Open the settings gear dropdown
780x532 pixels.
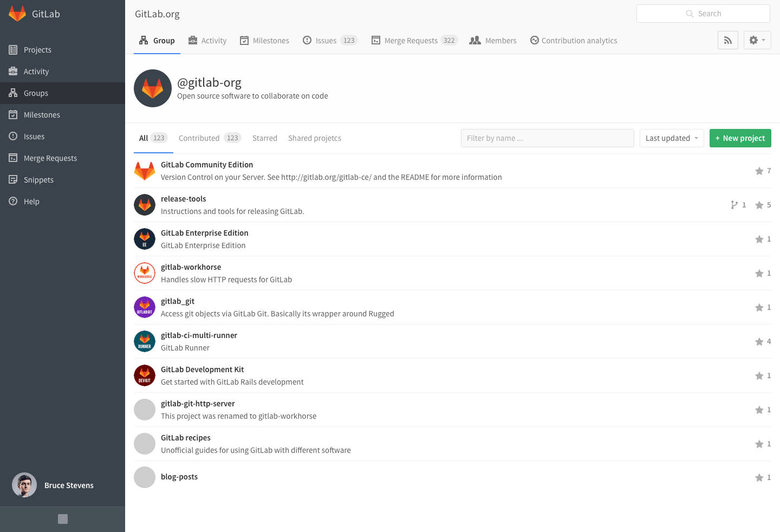[x=757, y=40]
